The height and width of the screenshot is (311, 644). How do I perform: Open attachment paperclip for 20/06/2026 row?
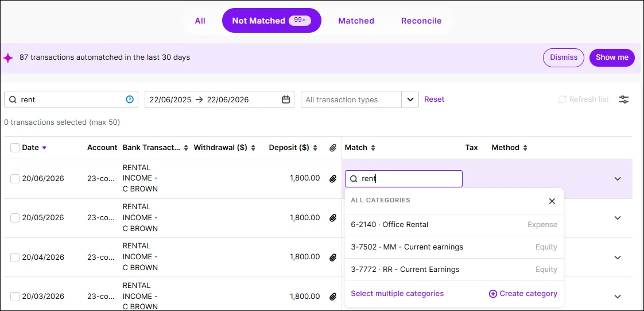tap(333, 179)
